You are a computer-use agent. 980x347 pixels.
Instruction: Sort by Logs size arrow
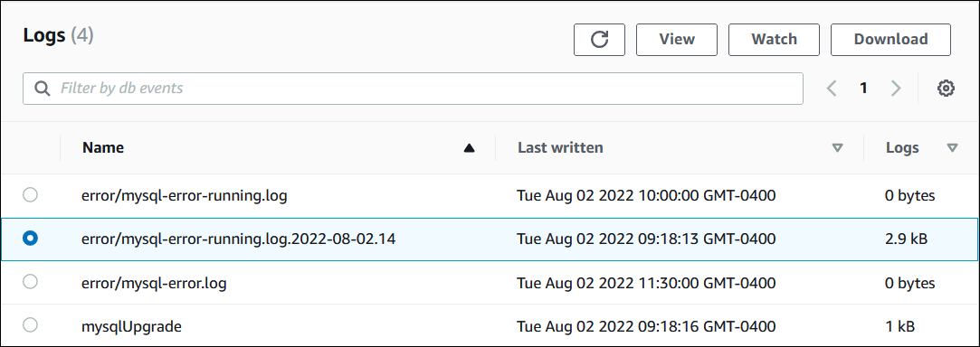click(x=952, y=148)
